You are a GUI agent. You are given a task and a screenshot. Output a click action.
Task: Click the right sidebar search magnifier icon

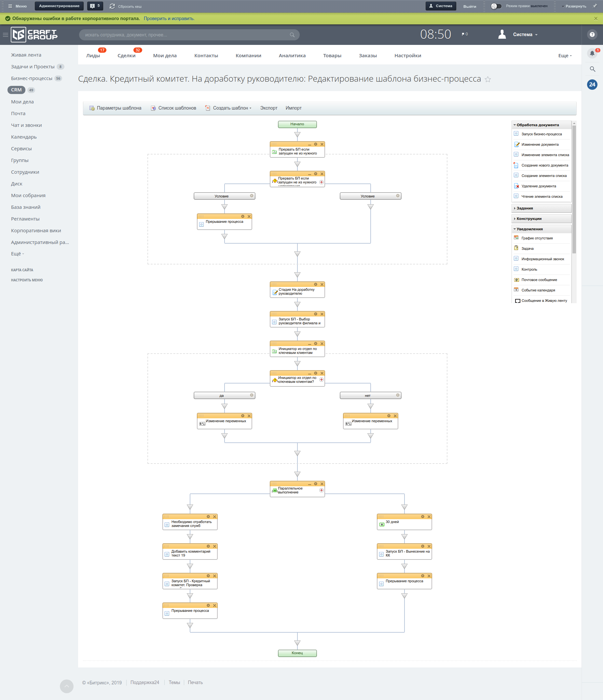[592, 69]
